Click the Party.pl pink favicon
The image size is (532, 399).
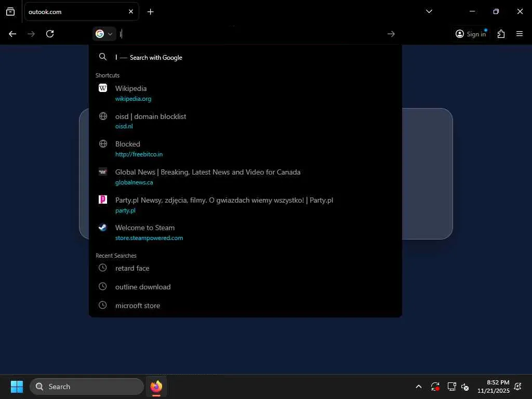pos(103,199)
